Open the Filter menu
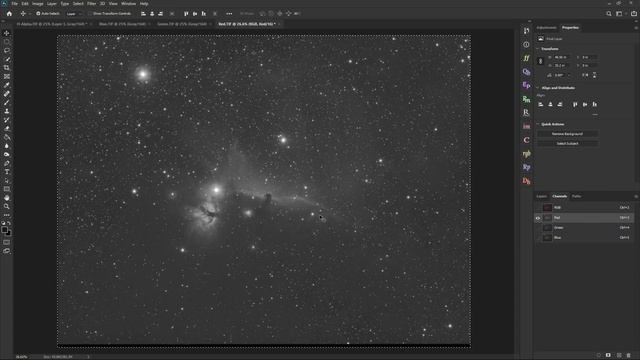Image resolution: width=640 pixels, height=360 pixels. (91, 4)
